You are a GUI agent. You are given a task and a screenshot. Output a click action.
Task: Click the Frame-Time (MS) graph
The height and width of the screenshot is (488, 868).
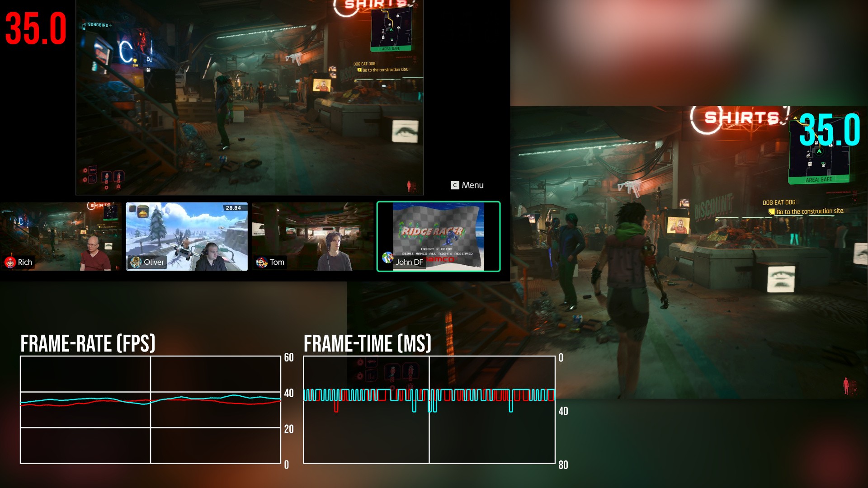pos(429,409)
